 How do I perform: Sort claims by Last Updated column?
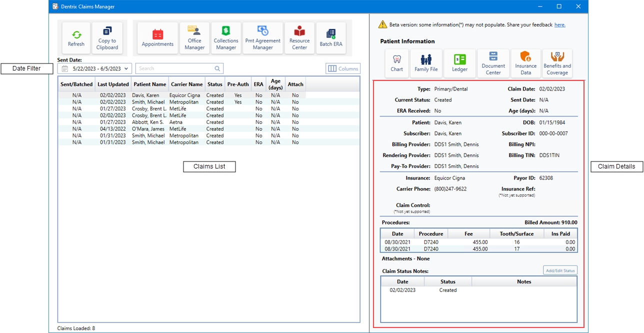pyautogui.click(x=113, y=84)
